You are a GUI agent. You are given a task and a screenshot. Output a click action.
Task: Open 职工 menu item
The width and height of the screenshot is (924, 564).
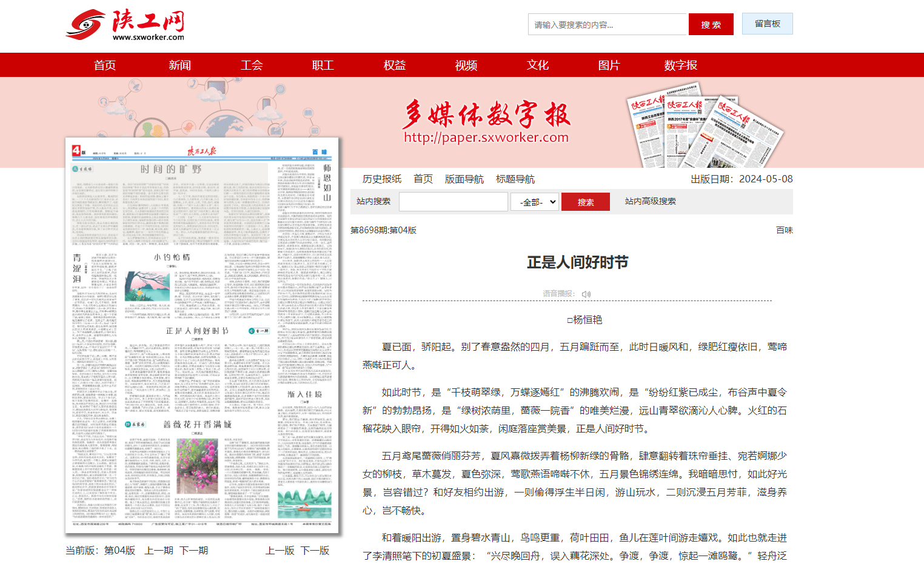[323, 65]
